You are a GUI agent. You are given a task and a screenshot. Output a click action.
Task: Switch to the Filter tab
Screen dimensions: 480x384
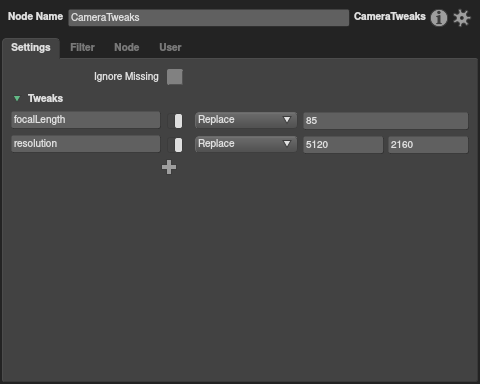pyautogui.click(x=82, y=47)
